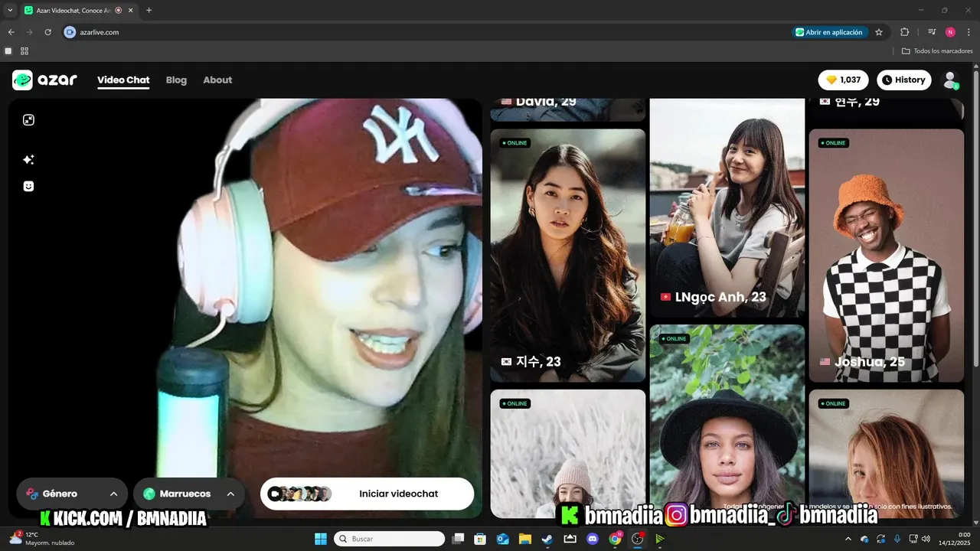Close the Azar Videochat tab
Screen dimensions: 980x551
[132, 10]
